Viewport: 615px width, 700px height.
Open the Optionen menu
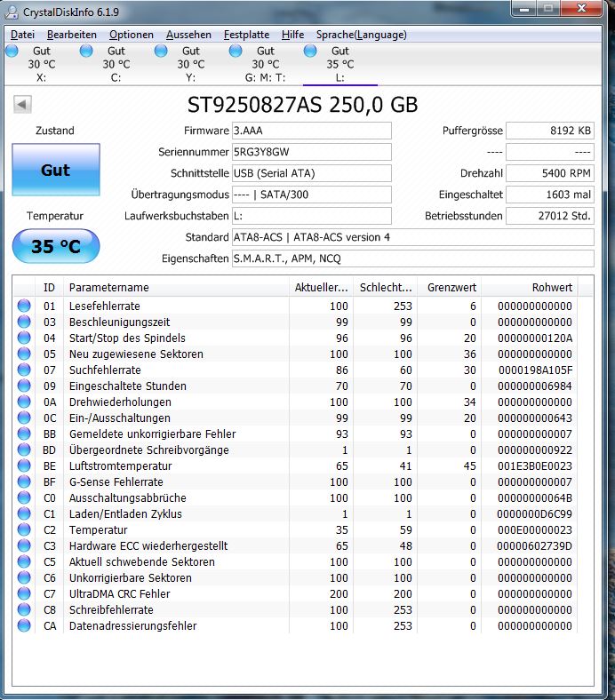pyautogui.click(x=132, y=35)
